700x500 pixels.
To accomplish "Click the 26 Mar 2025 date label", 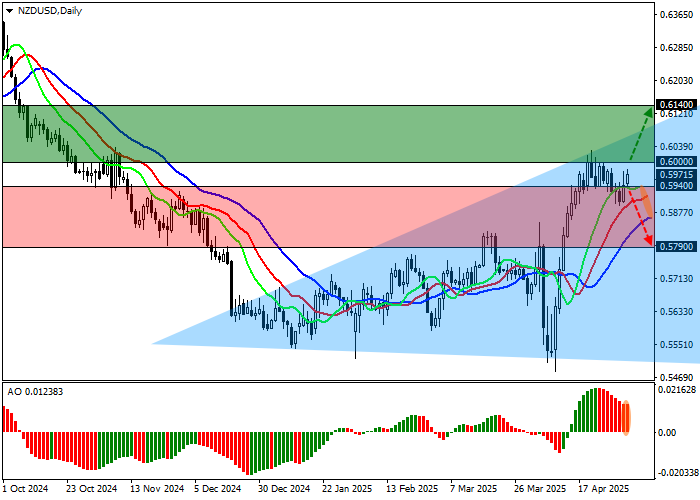I will pyautogui.click(x=540, y=489).
